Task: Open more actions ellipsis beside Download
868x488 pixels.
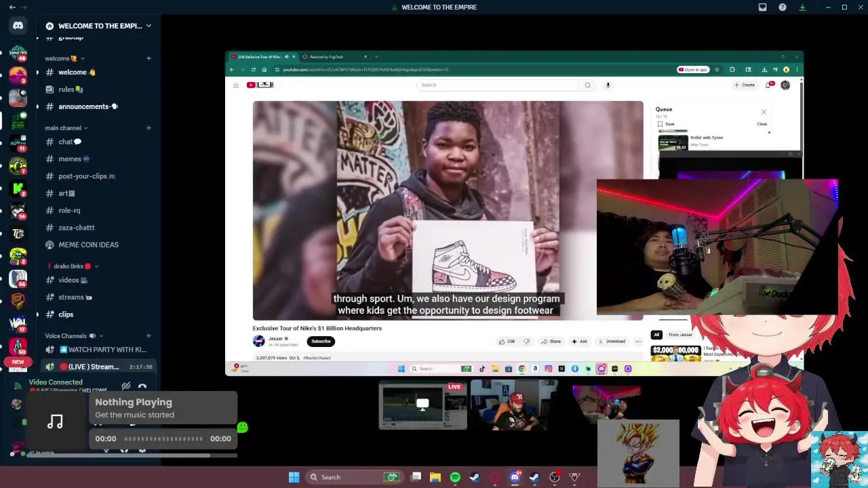Action: point(637,342)
